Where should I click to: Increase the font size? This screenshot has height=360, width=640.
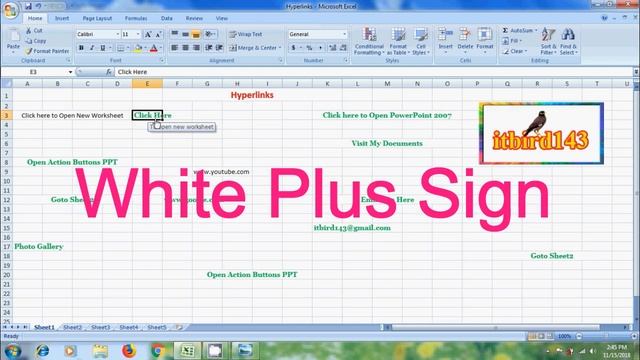[148, 34]
